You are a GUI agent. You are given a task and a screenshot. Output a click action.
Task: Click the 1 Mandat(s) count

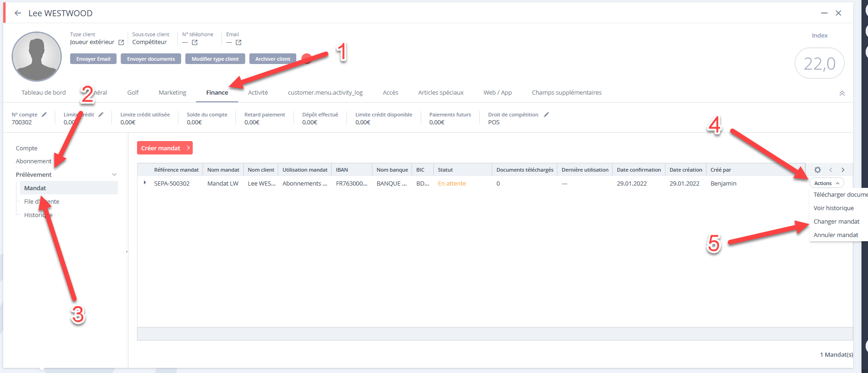pos(836,354)
